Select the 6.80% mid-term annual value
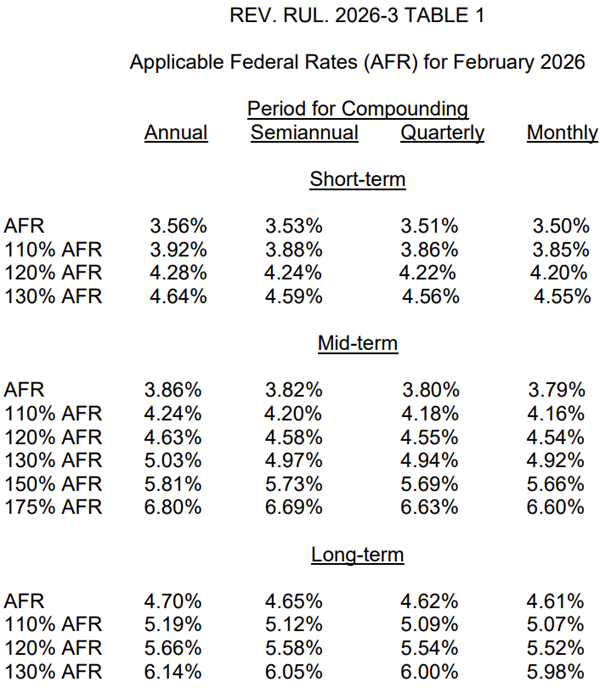Viewport: 600px width, 699px height. click(178, 507)
